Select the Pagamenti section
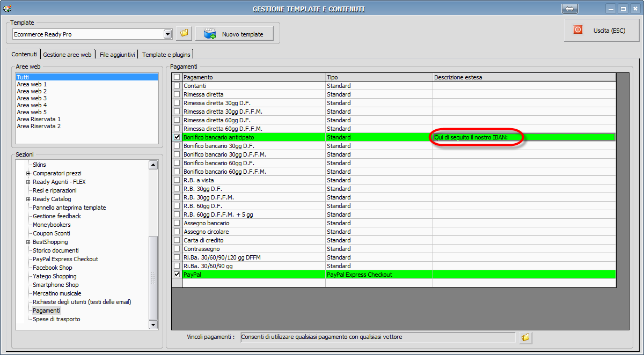Screen dimensions: 644x355 [46, 310]
